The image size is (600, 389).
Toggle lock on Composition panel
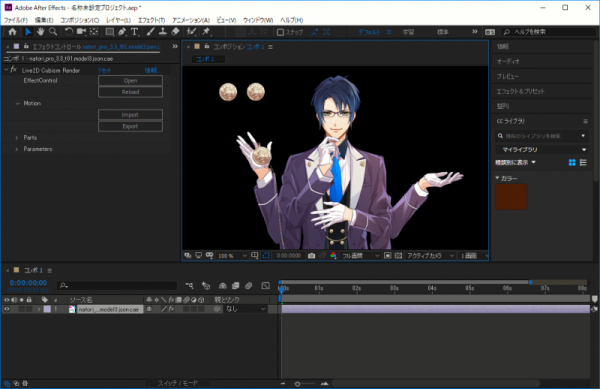tap(207, 46)
